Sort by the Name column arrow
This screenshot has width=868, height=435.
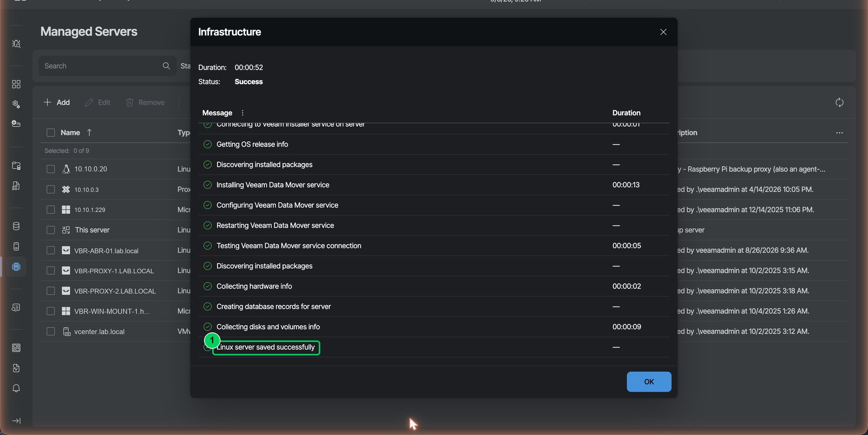[x=89, y=132]
